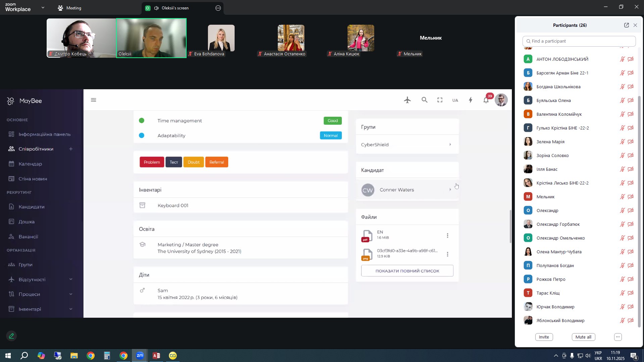Open notifications bell with 39 badge

point(486,100)
